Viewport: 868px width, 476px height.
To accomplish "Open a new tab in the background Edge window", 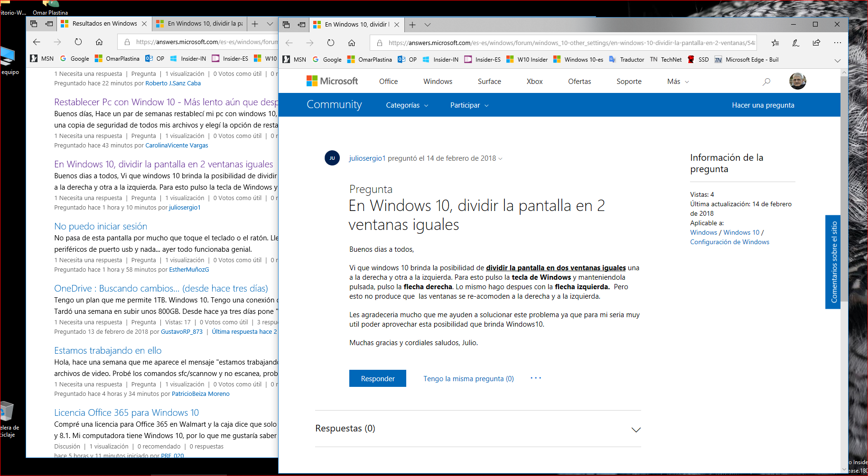I will click(x=255, y=24).
